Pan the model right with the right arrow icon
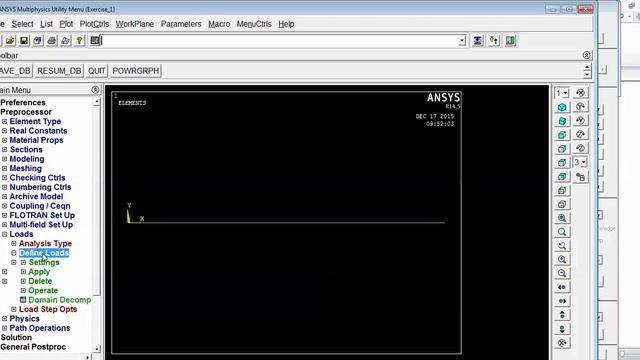640x360 pixels. pos(562,301)
